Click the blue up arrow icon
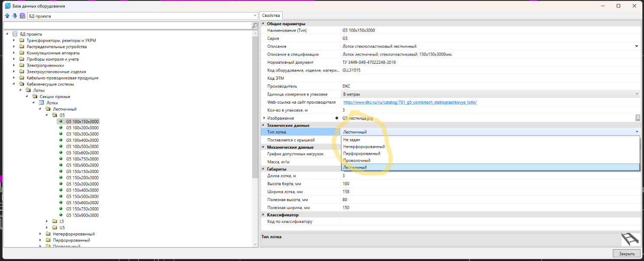Image resolution: width=644 pixels, height=261 pixels. click(x=7, y=16)
